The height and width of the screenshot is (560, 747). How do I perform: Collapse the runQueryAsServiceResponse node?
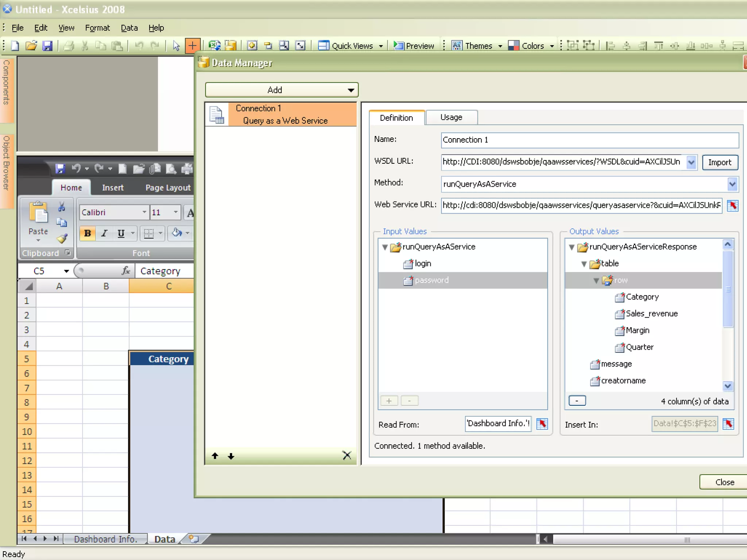click(572, 247)
